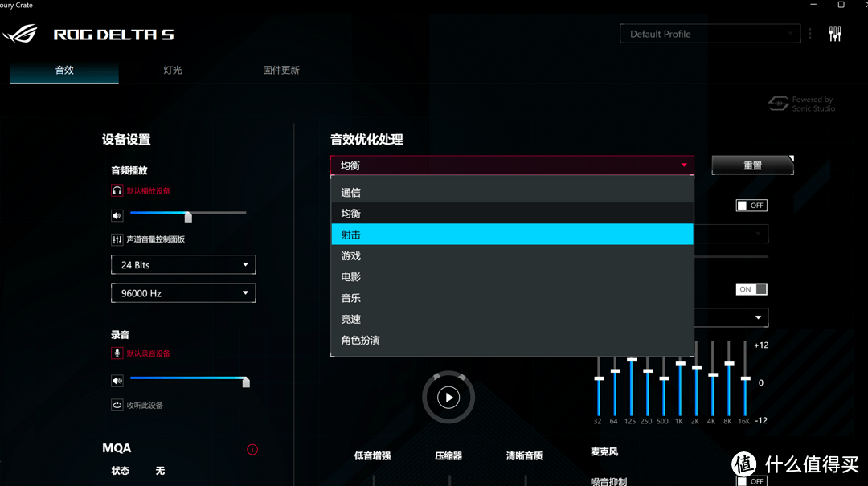Open the 声道音量控制面板 mixer icon

(x=117, y=239)
